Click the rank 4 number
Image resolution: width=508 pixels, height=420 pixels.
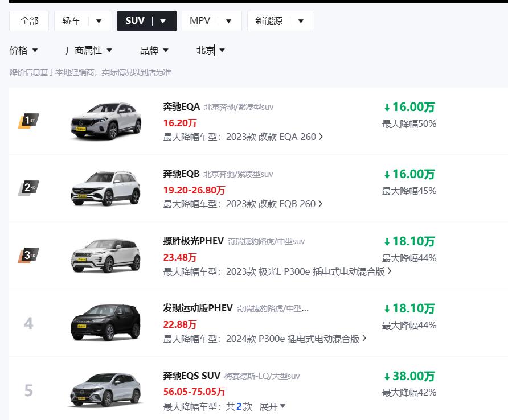(x=28, y=323)
